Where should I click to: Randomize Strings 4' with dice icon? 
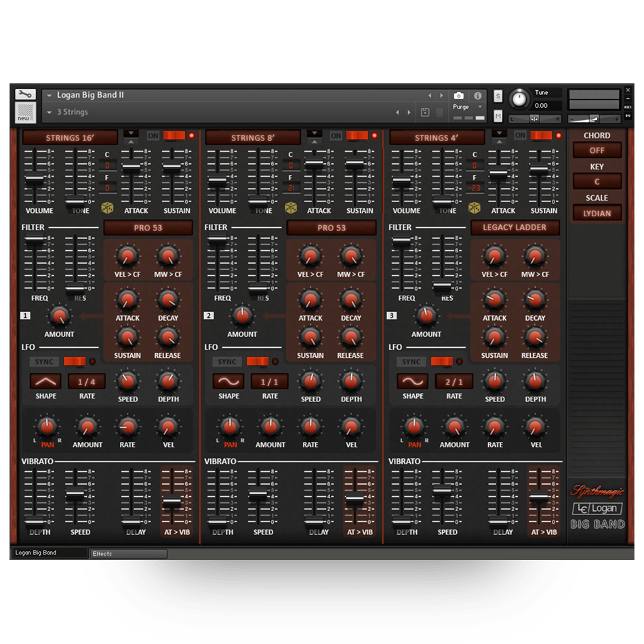click(475, 208)
